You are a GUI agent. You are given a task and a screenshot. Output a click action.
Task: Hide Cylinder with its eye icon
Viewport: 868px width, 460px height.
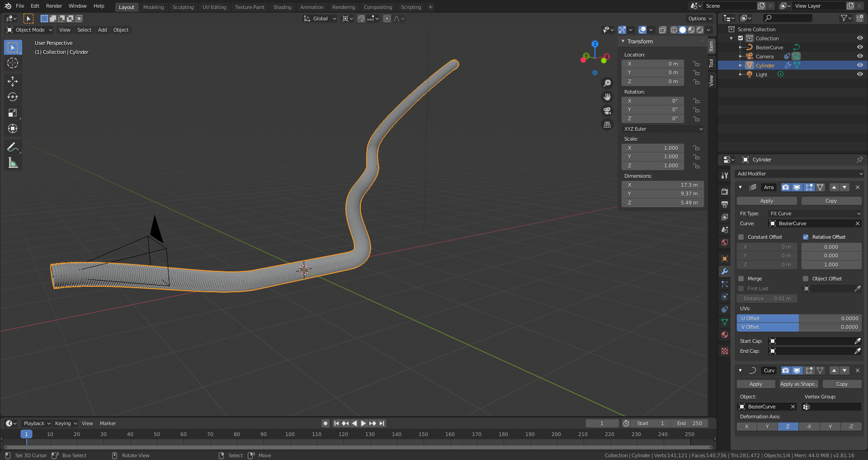(860, 66)
